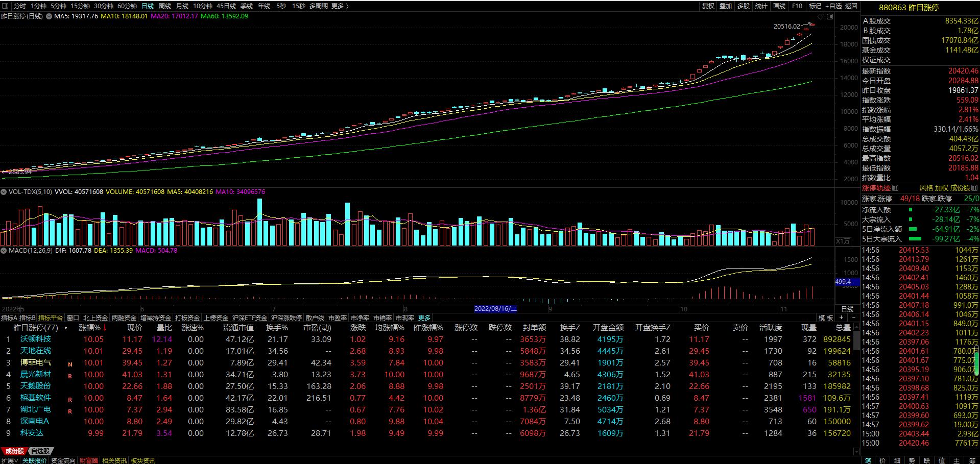Select the 北上资金 indicator tab

(x=95, y=318)
